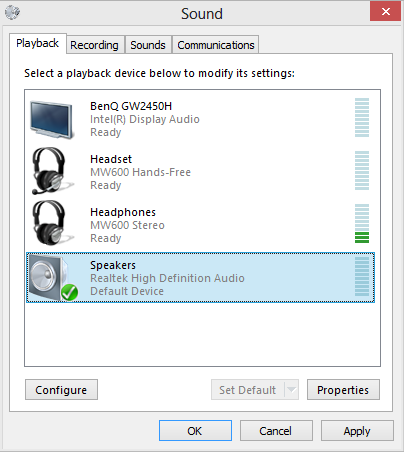Image resolution: width=404 pixels, height=452 pixels.
Task: Open Properties for the selected device
Action: pyautogui.click(x=343, y=389)
